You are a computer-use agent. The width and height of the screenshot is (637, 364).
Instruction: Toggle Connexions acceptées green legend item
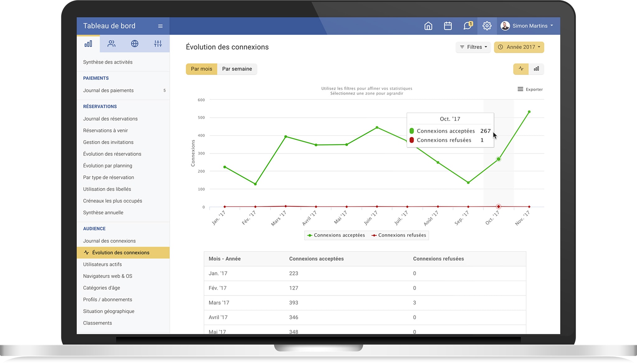(336, 235)
